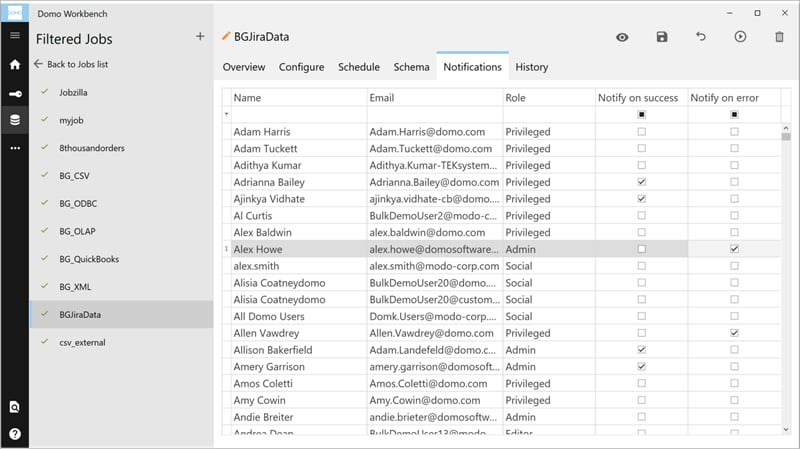Open the accounts key icon
Screen dimensions: 800x449
[x=15, y=94]
